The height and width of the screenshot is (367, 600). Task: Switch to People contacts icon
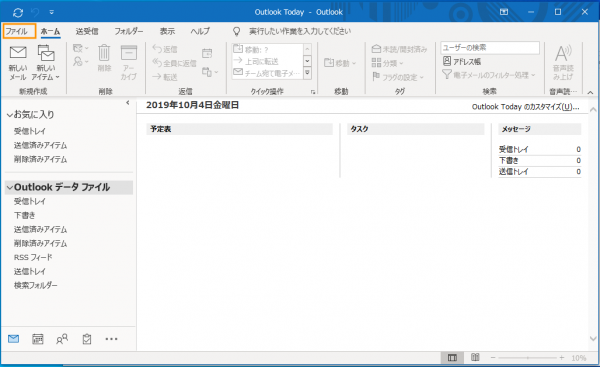click(x=62, y=339)
